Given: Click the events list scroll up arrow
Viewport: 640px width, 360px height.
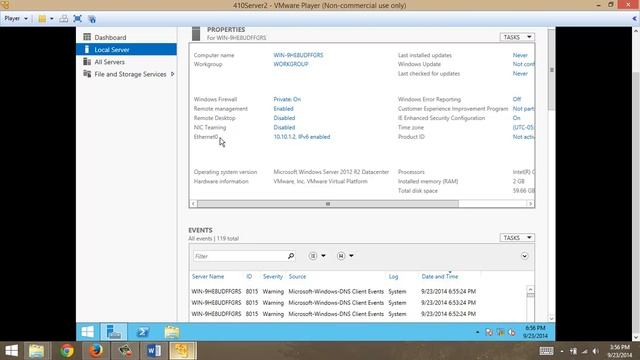Looking at the screenshot, I should [x=530, y=289].
